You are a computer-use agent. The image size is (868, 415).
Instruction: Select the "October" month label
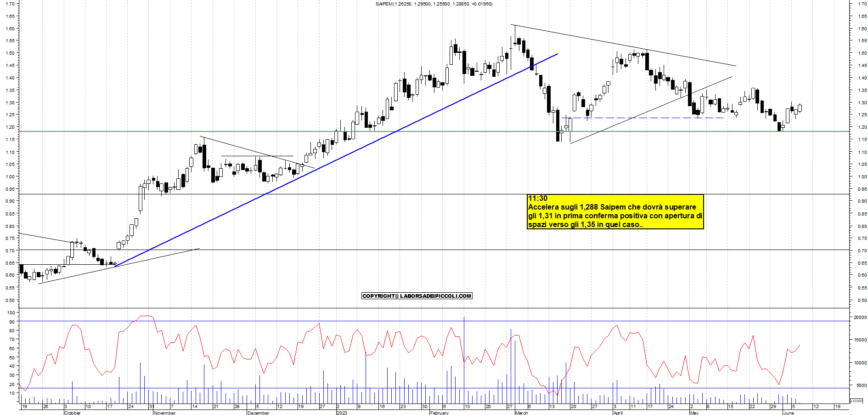[x=73, y=413]
